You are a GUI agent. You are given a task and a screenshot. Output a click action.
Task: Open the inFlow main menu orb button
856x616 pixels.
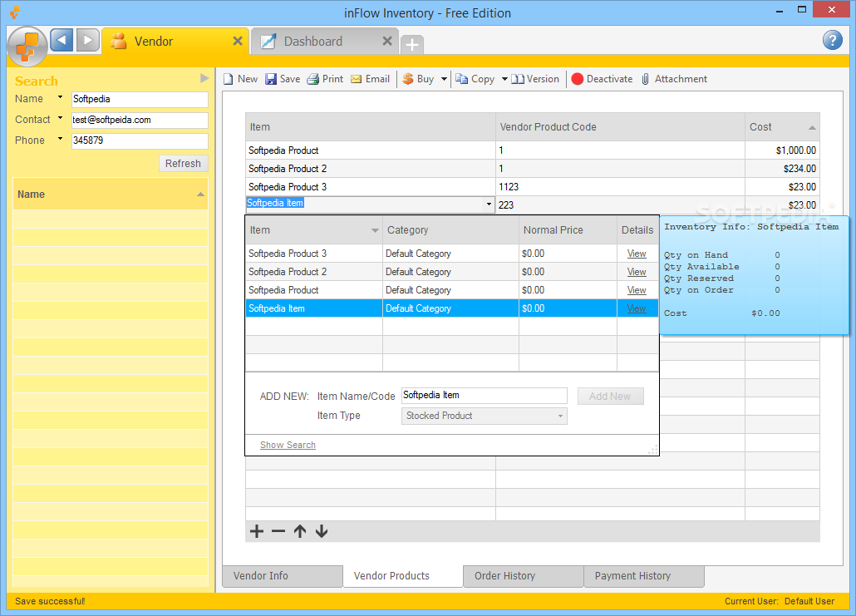coord(27,47)
